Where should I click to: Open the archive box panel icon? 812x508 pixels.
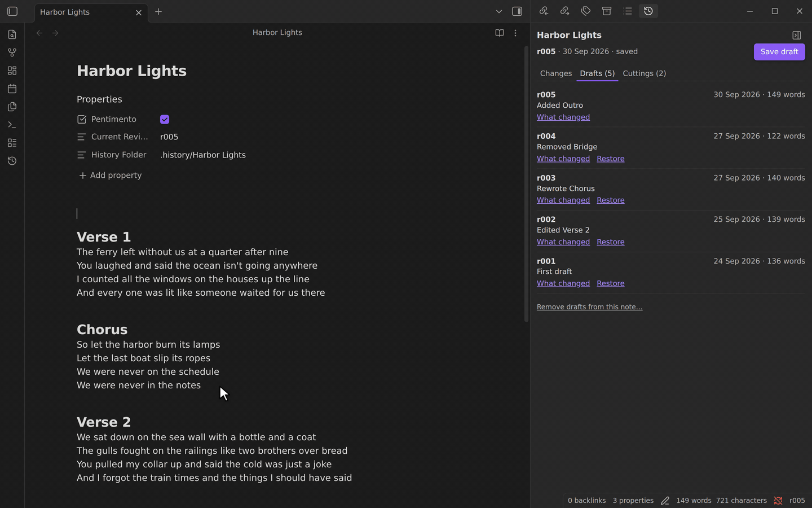[607, 11]
